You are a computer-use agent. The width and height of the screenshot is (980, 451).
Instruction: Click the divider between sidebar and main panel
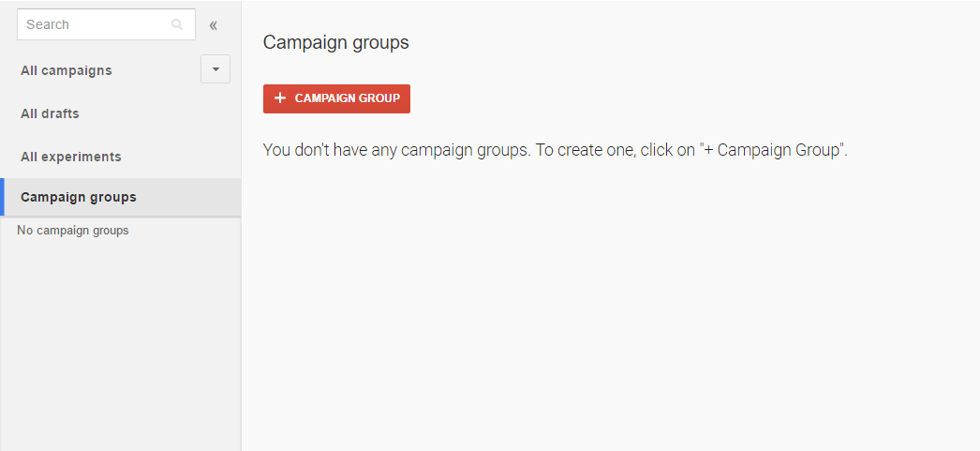pyautogui.click(x=241, y=225)
